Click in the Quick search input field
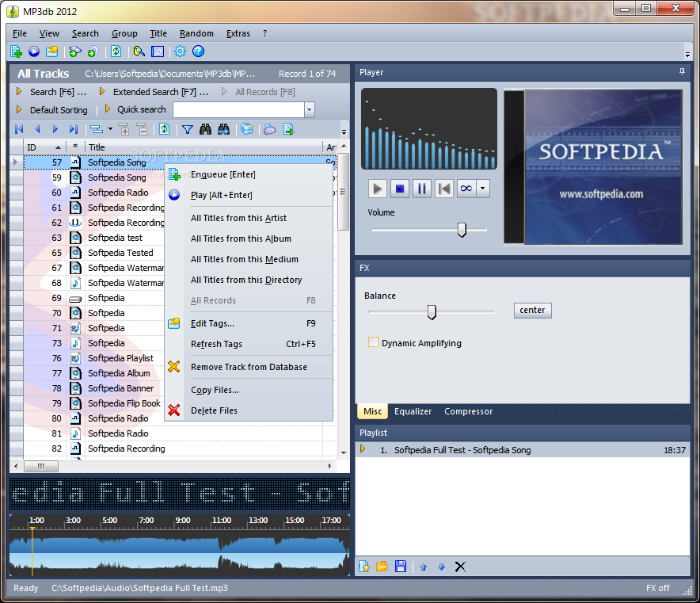The height and width of the screenshot is (603, 700). coord(239,110)
